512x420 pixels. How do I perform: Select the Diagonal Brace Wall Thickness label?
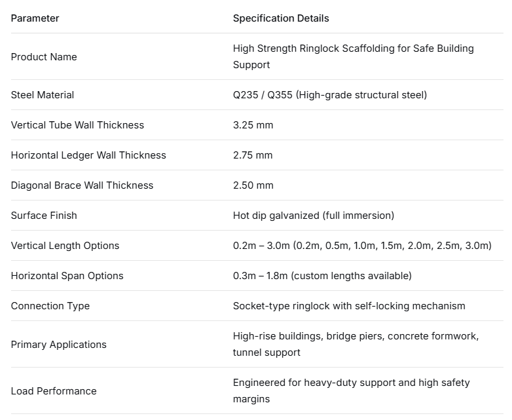point(82,185)
